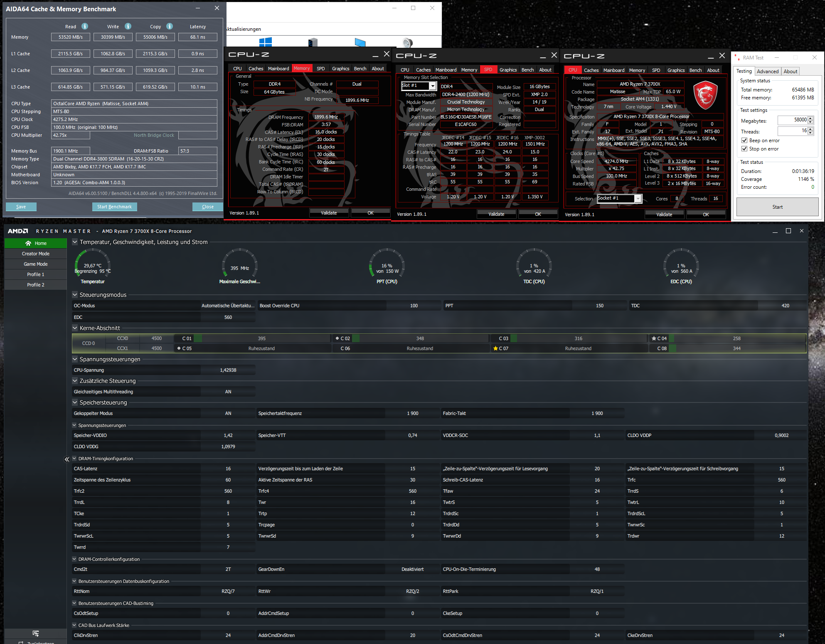Uncheck Beep on error checkbox
Viewport: 825px width, 644px height.
pyautogui.click(x=744, y=141)
